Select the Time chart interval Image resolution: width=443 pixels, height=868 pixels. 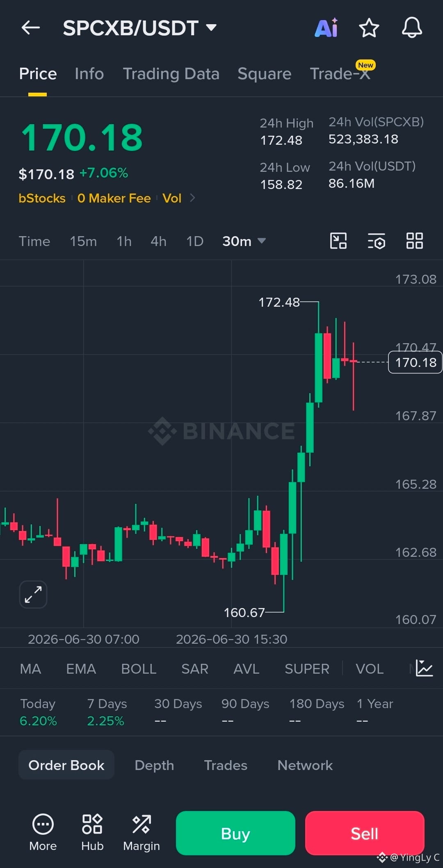[x=34, y=241]
